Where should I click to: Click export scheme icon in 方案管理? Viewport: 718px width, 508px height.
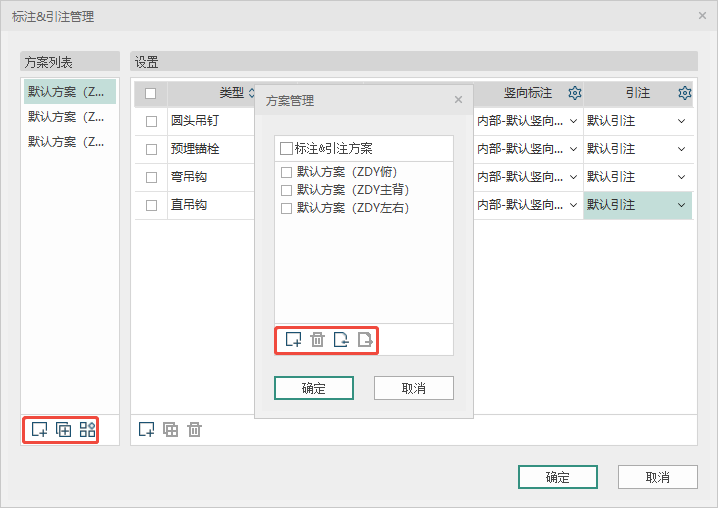coord(365,340)
